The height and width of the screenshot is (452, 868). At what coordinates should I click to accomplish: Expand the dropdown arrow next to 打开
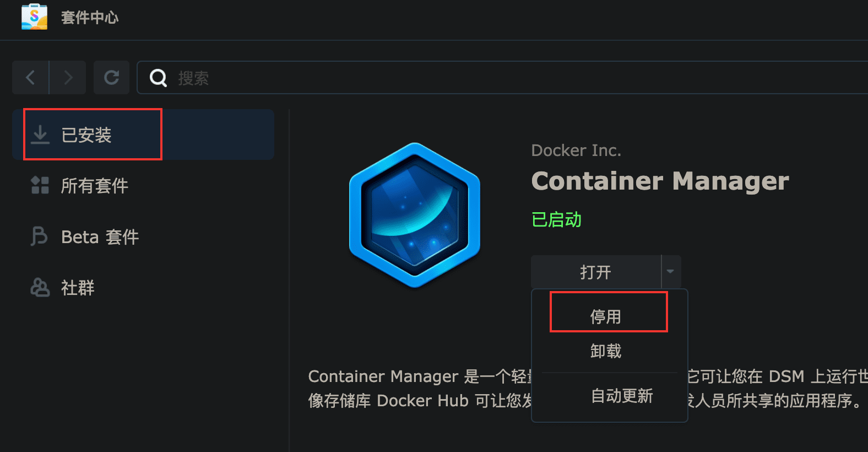(671, 271)
